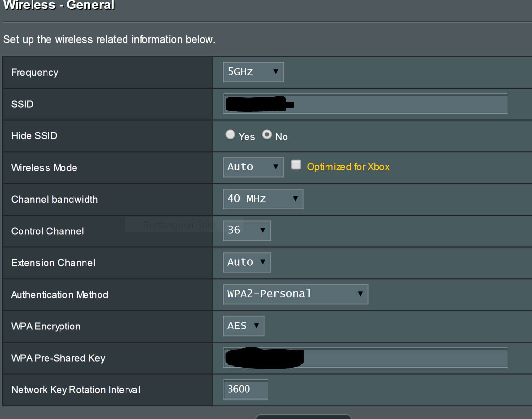This screenshot has height=419, width=532.
Task: Expand the Extension Channel dropdown
Action: pyautogui.click(x=246, y=262)
